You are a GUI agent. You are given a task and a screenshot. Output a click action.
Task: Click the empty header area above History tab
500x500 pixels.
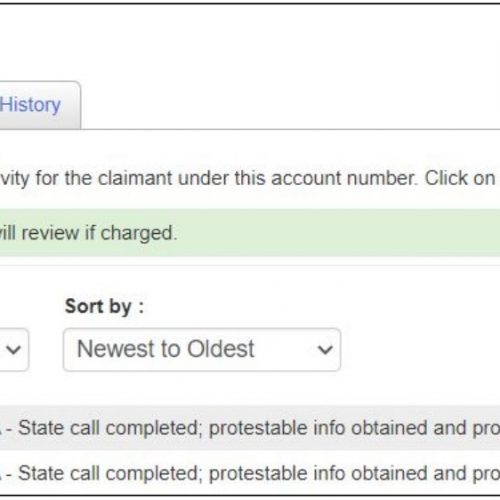(x=250, y=42)
